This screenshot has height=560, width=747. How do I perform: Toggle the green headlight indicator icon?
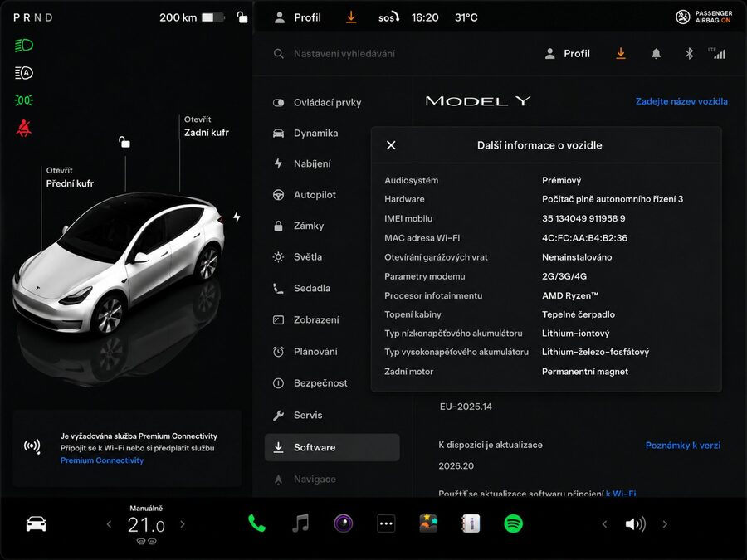24,46
